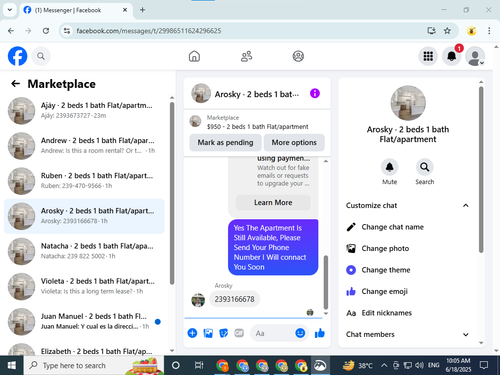This screenshot has height=375, width=500.
Task: Open the Windows Start menu
Action: coord(12,365)
